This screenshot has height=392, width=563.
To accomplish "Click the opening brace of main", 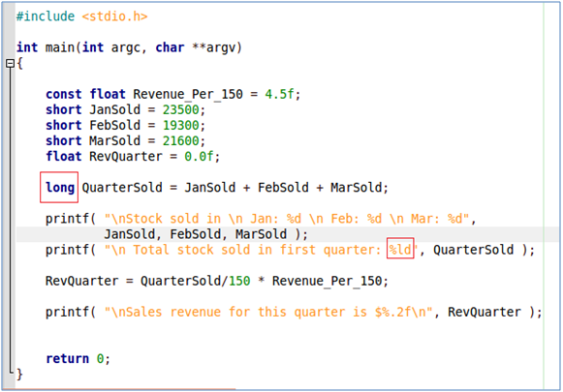I will click(x=19, y=64).
